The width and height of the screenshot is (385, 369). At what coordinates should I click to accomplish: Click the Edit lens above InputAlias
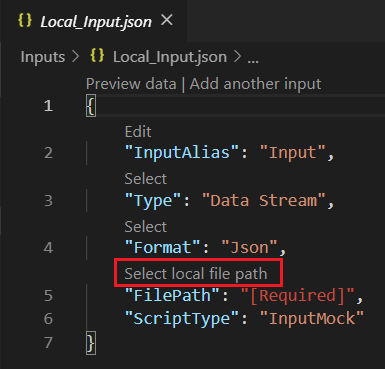pos(138,132)
